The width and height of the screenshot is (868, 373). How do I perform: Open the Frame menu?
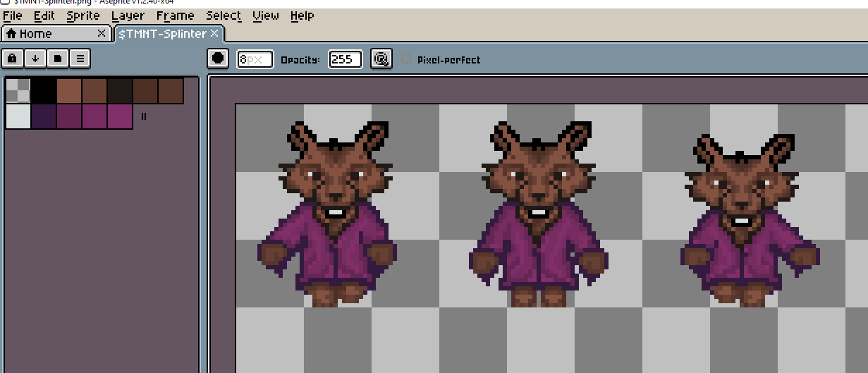point(176,16)
